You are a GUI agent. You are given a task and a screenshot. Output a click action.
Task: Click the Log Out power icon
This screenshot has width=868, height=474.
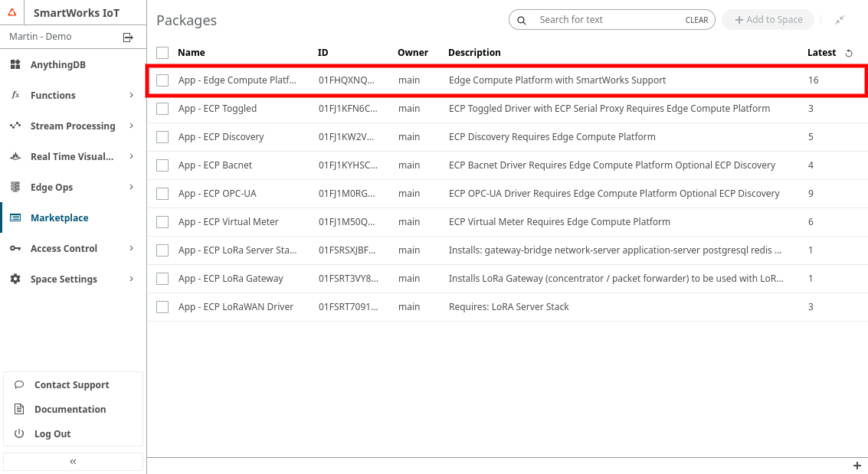pyautogui.click(x=19, y=433)
